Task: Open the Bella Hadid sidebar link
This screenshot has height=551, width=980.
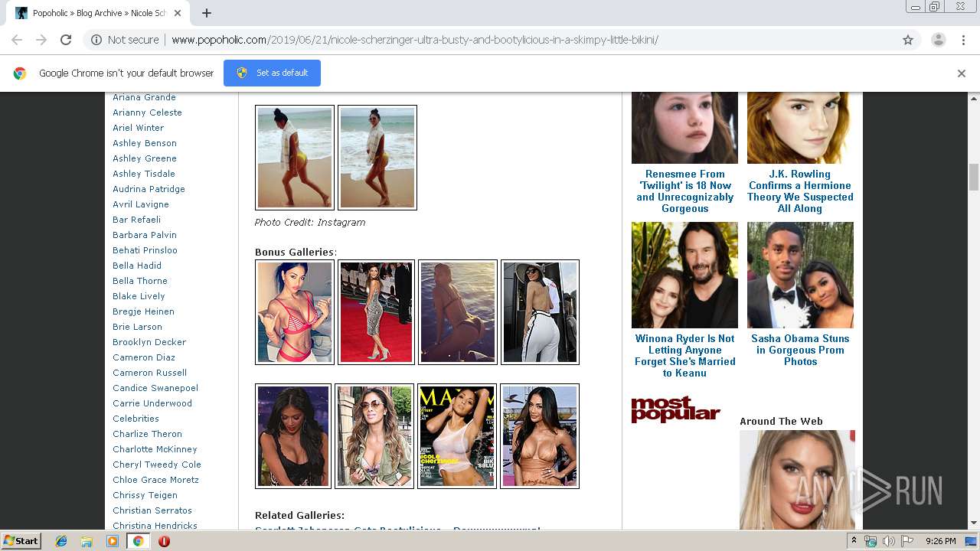Action: tap(137, 266)
